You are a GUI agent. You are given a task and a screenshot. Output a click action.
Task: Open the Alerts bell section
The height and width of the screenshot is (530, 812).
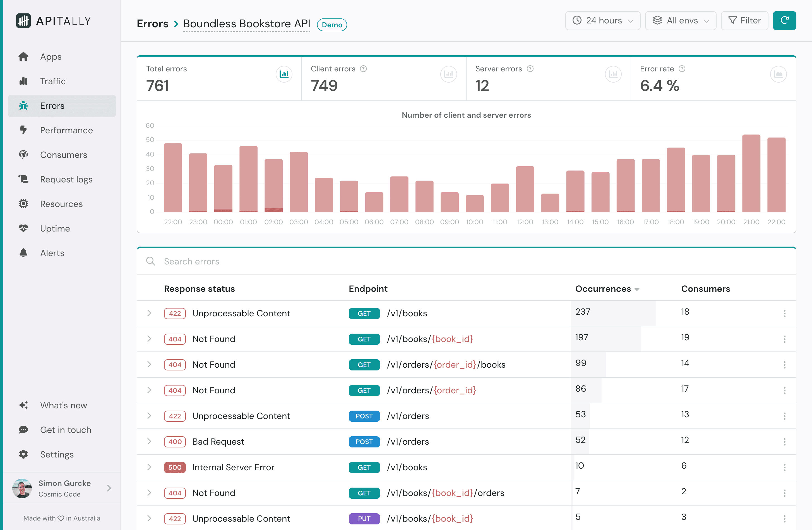click(x=52, y=253)
